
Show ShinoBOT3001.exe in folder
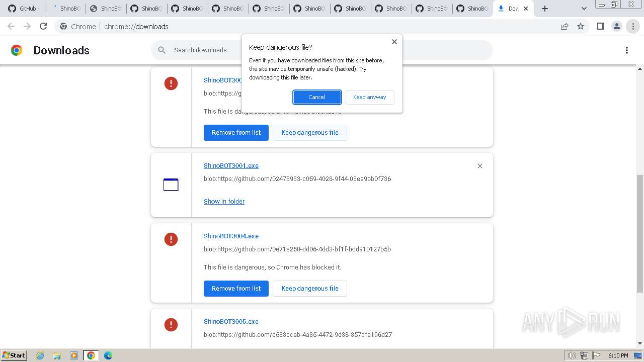[x=224, y=201]
